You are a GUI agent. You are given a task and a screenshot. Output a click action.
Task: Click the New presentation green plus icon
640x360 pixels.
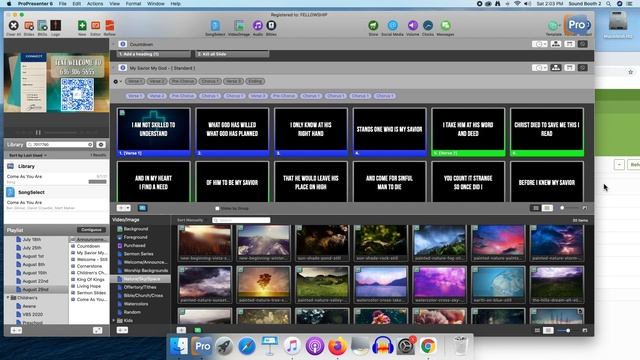tap(82, 26)
